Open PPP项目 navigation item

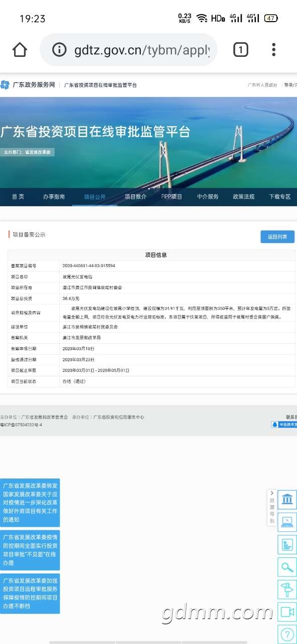click(172, 197)
